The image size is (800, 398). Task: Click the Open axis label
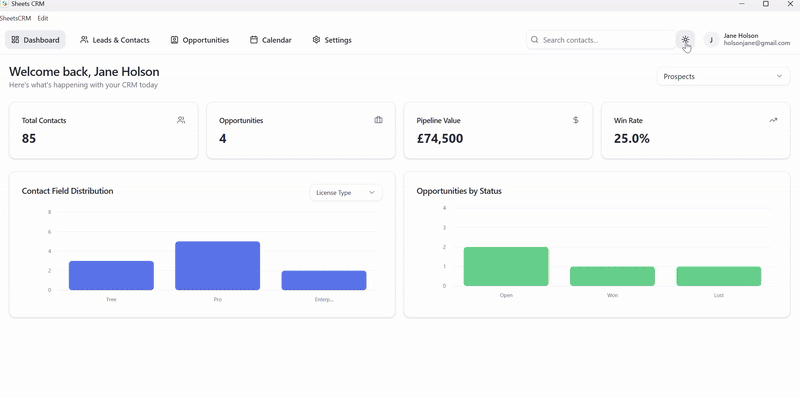[x=506, y=295]
